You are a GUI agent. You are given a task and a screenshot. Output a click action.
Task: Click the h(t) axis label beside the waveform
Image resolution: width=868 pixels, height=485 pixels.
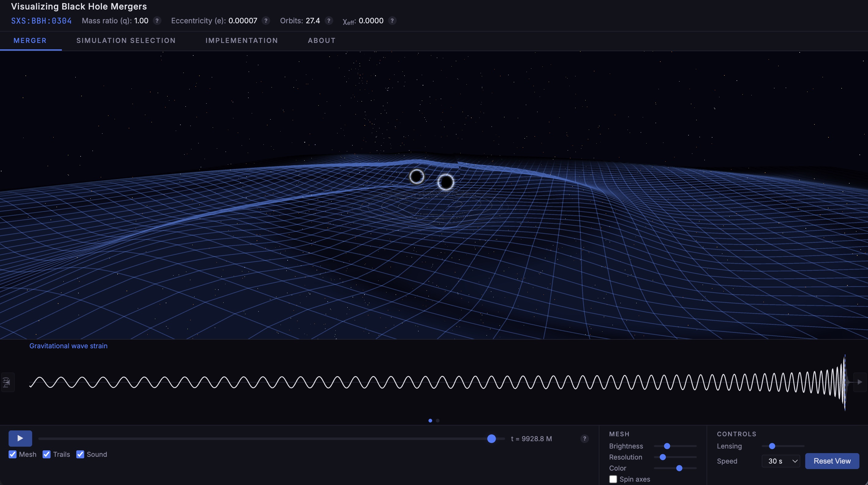pyautogui.click(x=7, y=382)
